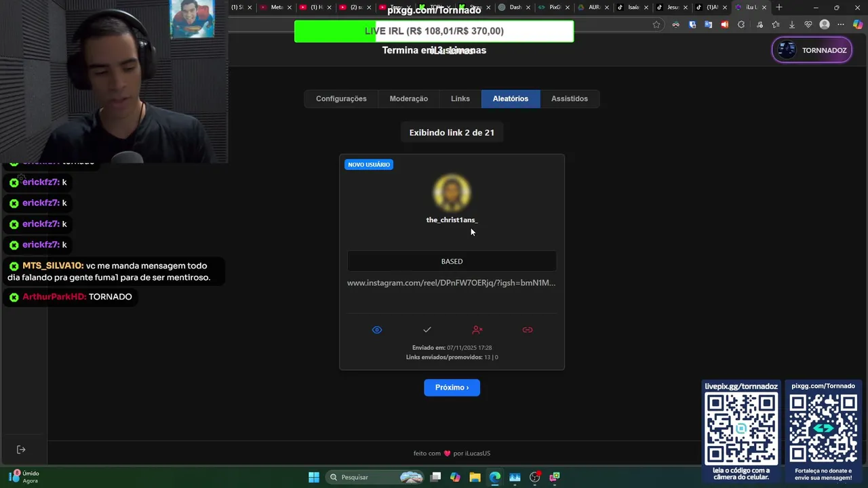Mark link as watched with checkmark icon

[x=427, y=330]
